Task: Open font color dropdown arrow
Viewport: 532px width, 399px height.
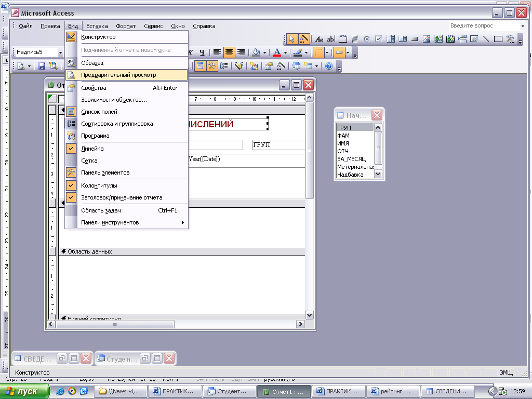Action: pyautogui.click(x=285, y=52)
